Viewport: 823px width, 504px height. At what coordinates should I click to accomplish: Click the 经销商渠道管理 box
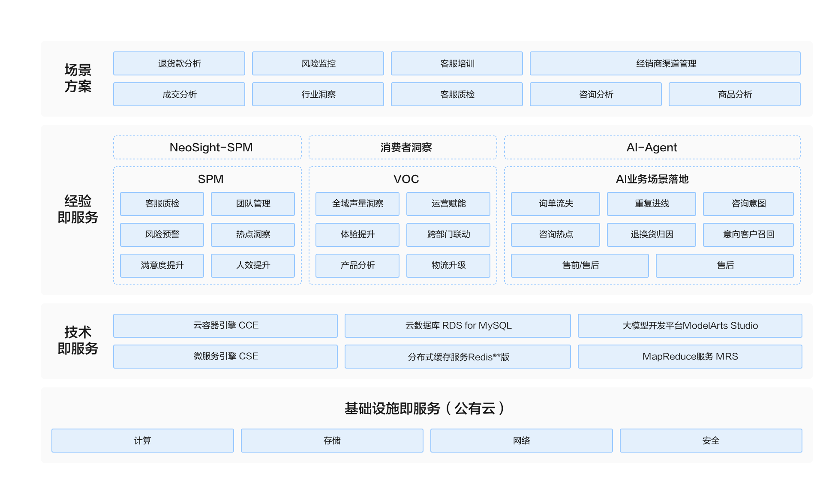(665, 63)
